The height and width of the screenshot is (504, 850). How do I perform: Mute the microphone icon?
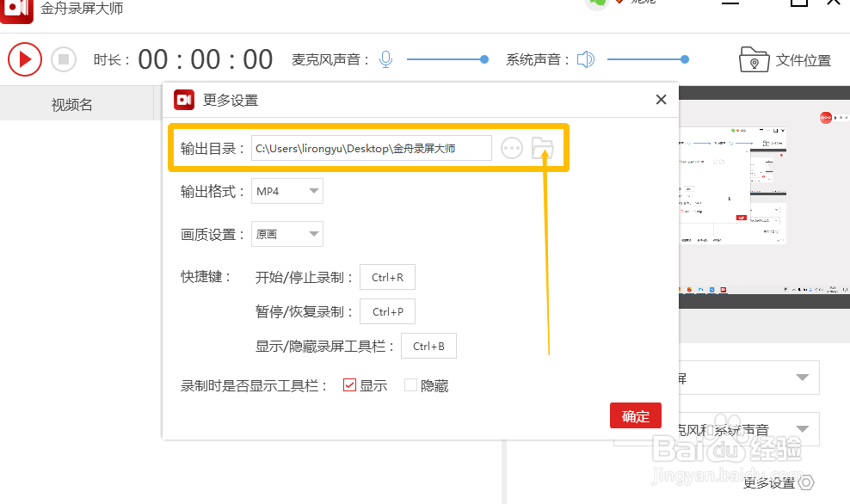tap(385, 59)
